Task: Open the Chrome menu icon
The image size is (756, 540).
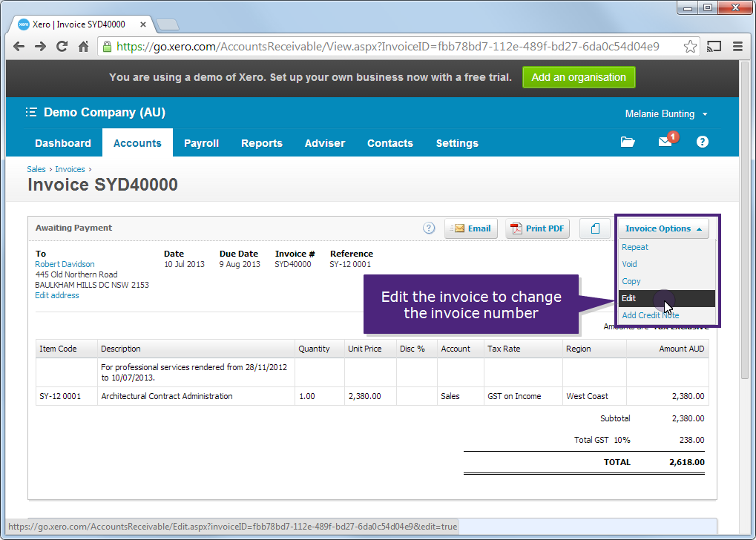Action: 737,45
